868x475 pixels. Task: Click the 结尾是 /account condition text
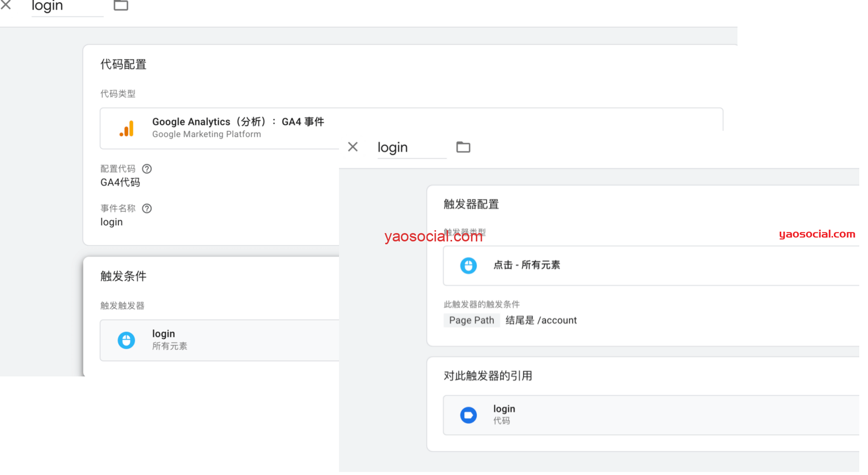(x=541, y=320)
